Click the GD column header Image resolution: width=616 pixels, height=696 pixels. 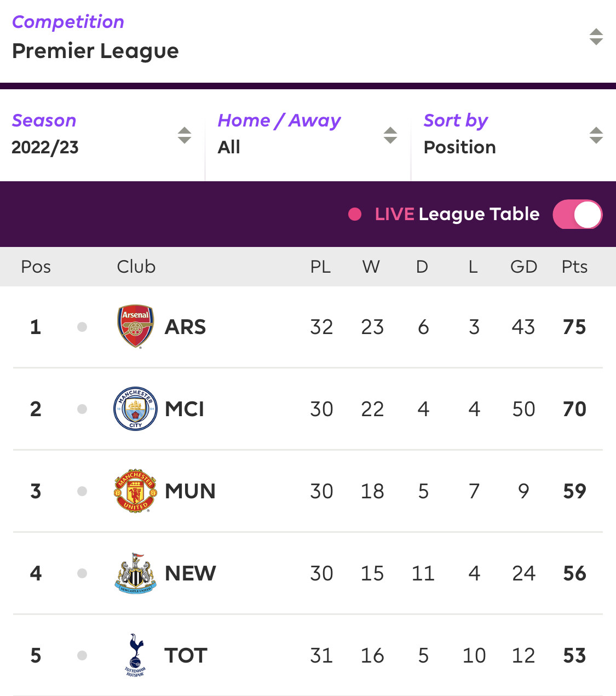523,267
